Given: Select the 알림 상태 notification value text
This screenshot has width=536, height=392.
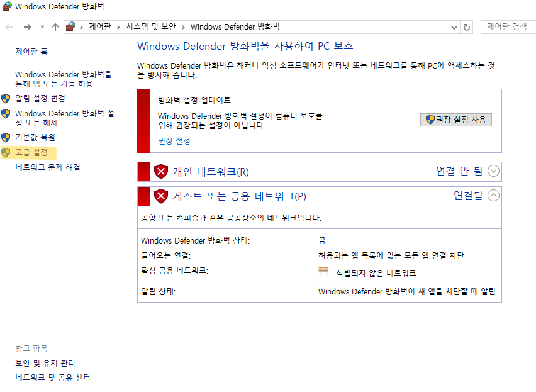Looking at the screenshot, I should click(407, 291).
